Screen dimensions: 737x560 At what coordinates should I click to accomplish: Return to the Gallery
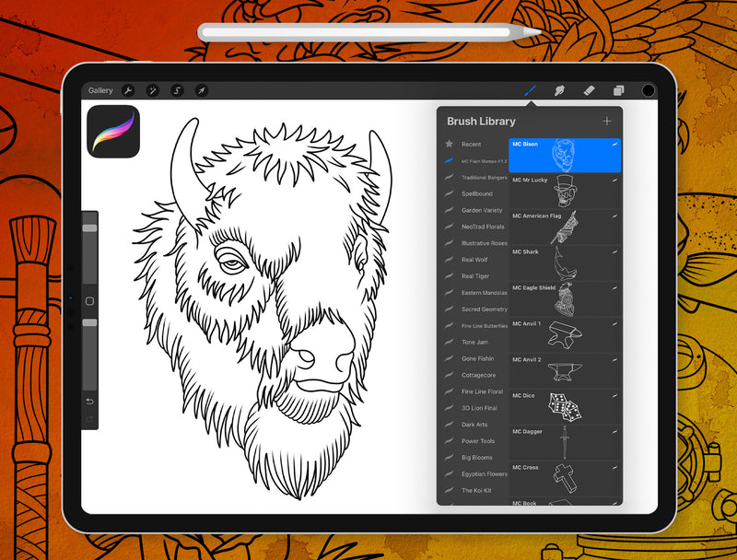click(x=100, y=90)
